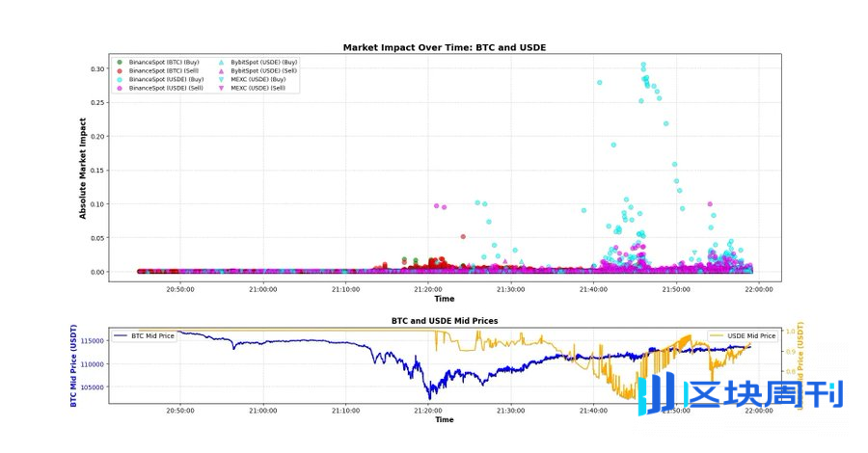Screen dimensions: 868x453
Task: Click the Time label under the upper chart
Action: (445, 299)
